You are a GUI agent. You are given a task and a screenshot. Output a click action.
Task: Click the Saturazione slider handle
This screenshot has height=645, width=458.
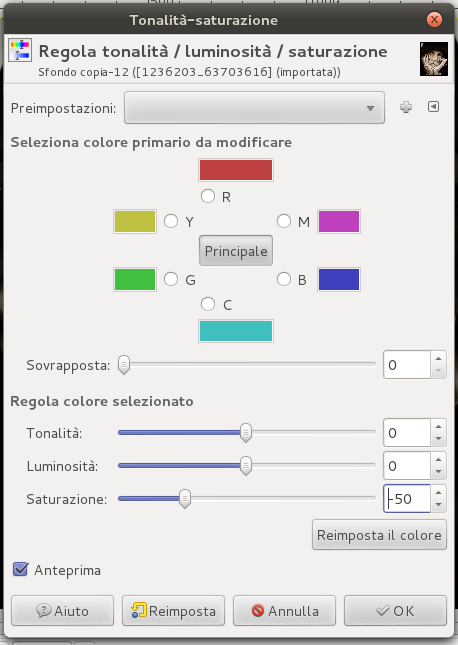[x=185, y=499]
